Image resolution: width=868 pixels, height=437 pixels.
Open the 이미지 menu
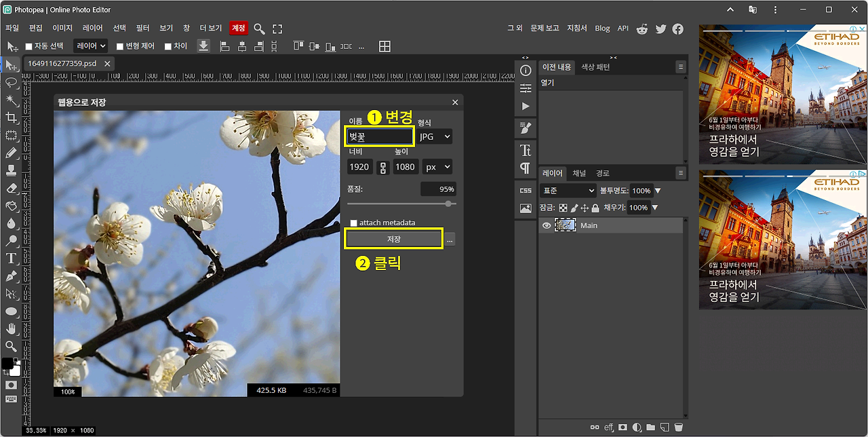62,28
